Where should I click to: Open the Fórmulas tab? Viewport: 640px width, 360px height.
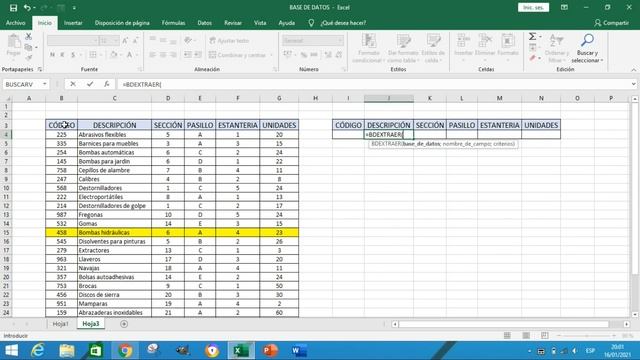point(173,23)
